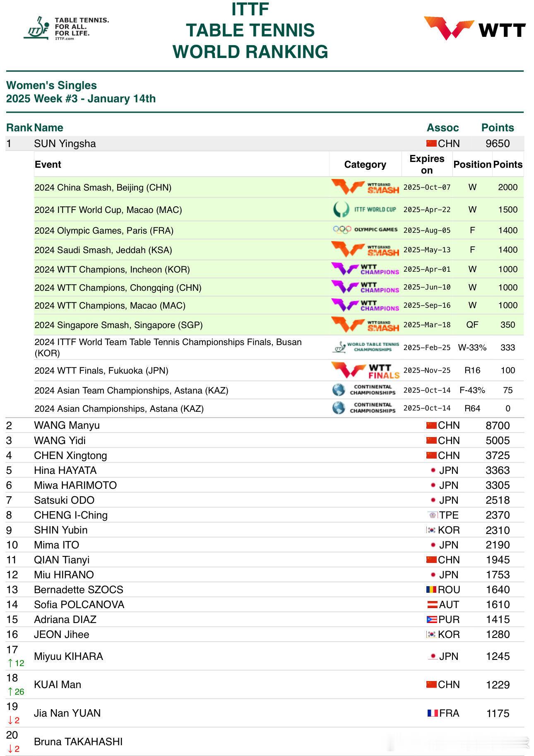Click Continental Championships logo in Asian Team row
The image size is (534, 756).
(364, 390)
